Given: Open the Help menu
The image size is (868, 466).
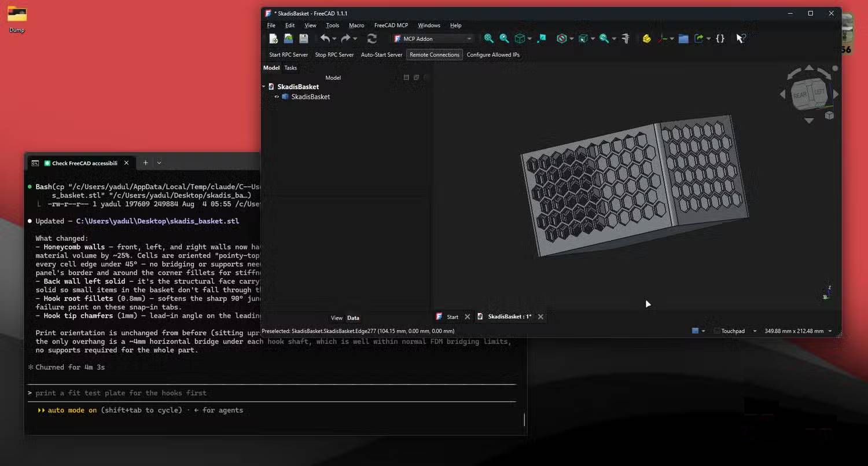Looking at the screenshot, I should coord(456,25).
